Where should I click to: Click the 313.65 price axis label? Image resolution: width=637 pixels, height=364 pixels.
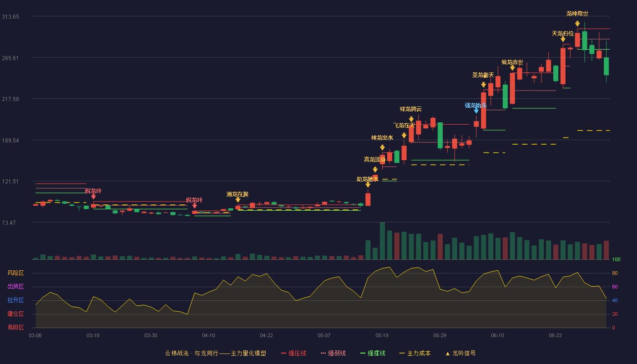[x=10, y=16]
